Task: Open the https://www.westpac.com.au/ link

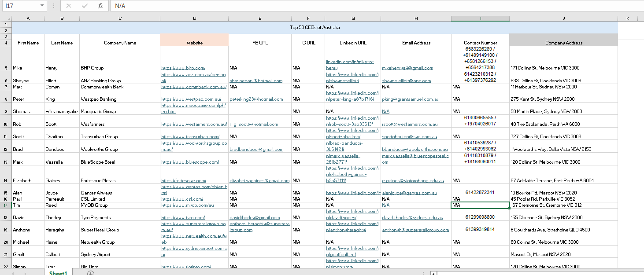Action: pyautogui.click(x=191, y=99)
